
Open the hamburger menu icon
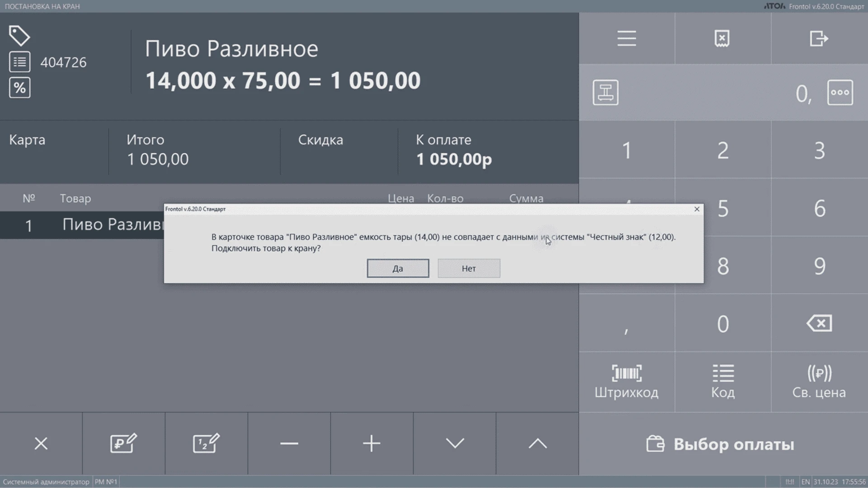(x=627, y=38)
